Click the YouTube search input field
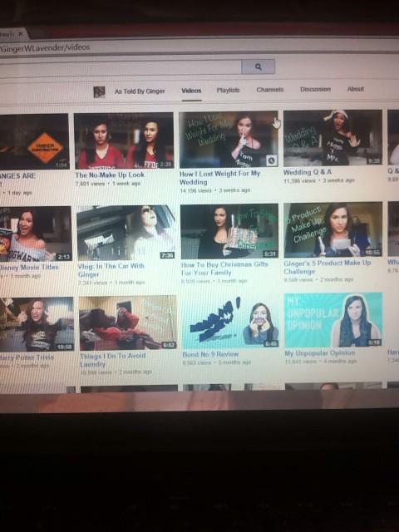The image size is (399, 532). coord(121,67)
